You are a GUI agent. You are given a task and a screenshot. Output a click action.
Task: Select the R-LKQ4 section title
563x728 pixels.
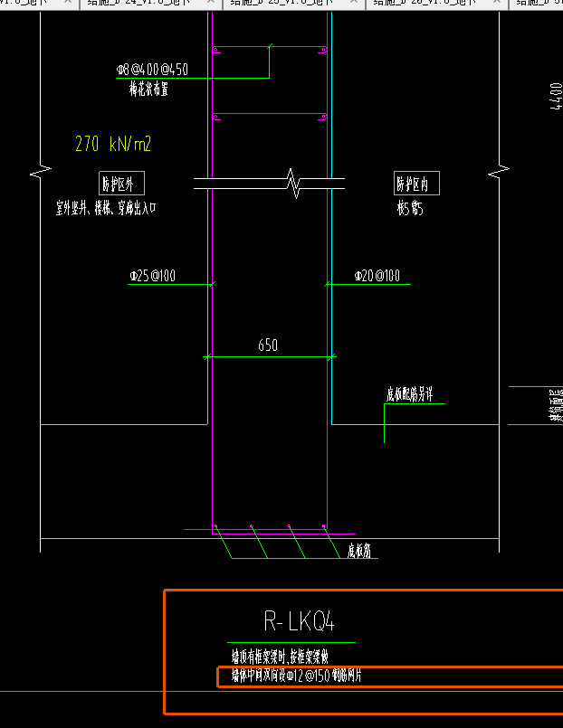[300, 621]
